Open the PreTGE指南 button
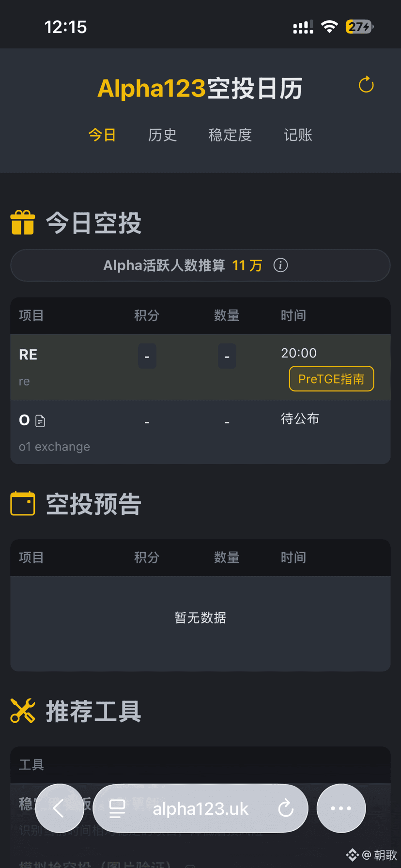Viewport: 401px width, 868px height. point(331,379)
